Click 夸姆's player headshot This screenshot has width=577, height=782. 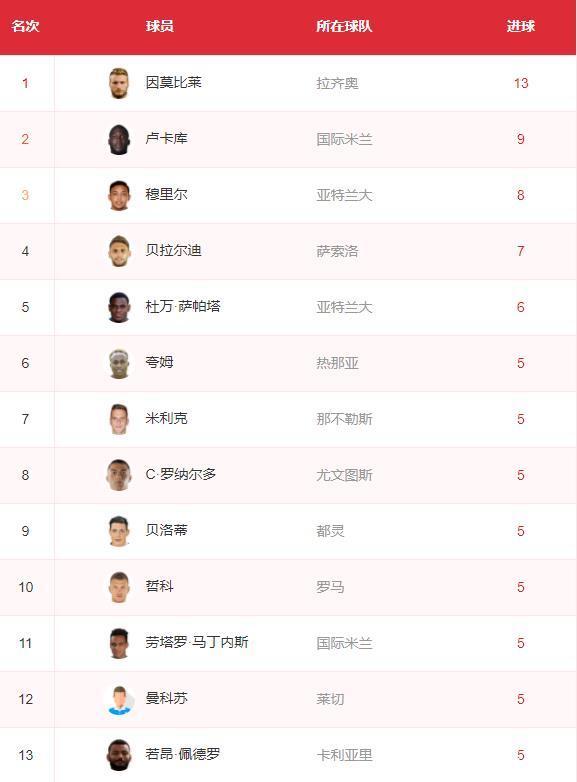click(x=119, y=363)
